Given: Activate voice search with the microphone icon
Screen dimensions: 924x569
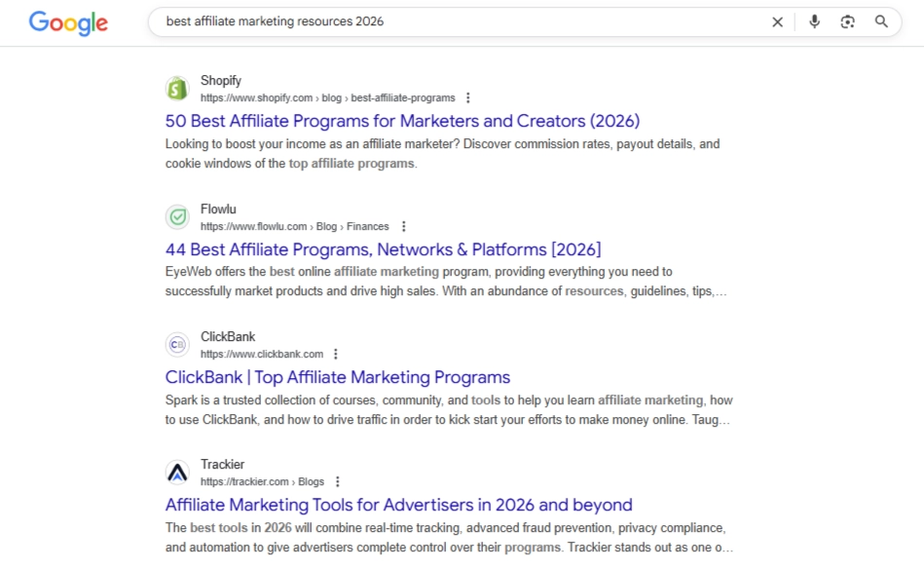Looking at the screenshot, I should click(x=814, y=21).
